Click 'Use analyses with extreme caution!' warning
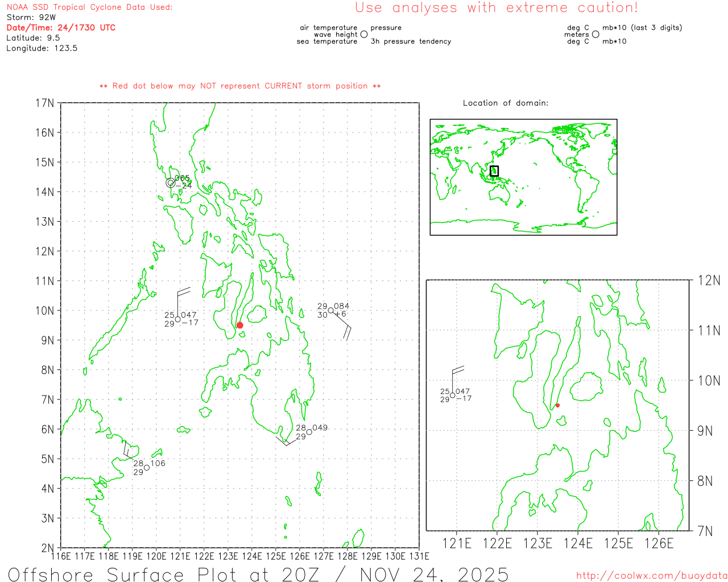Screen dimensions: 728x582 tap(497, 8)
